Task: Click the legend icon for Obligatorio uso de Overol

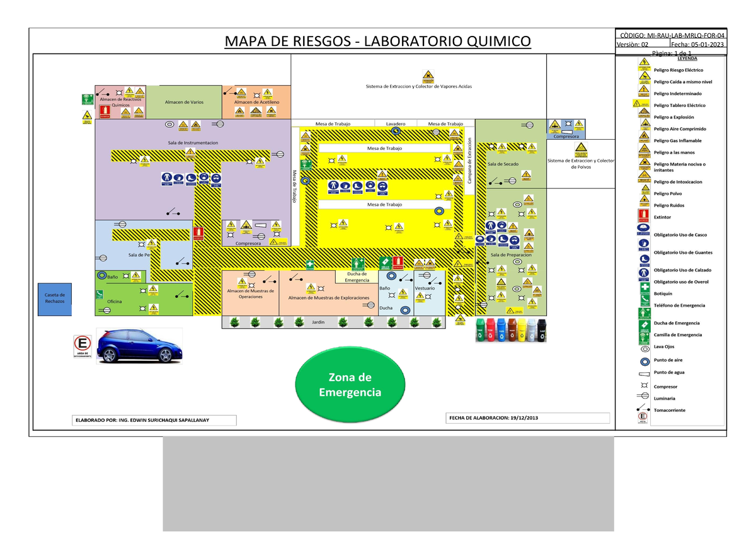Action: click(644, 273)
